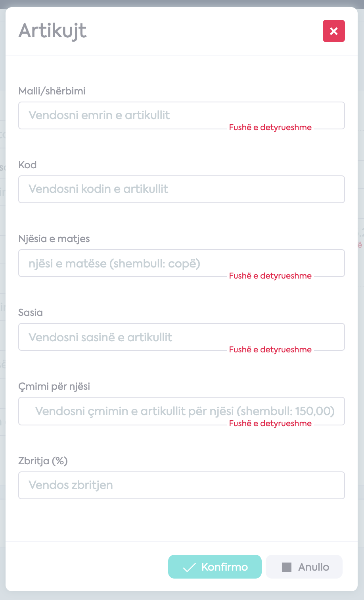Click the required-field error under Malli/shërbimi

click(x=270, y=127)
